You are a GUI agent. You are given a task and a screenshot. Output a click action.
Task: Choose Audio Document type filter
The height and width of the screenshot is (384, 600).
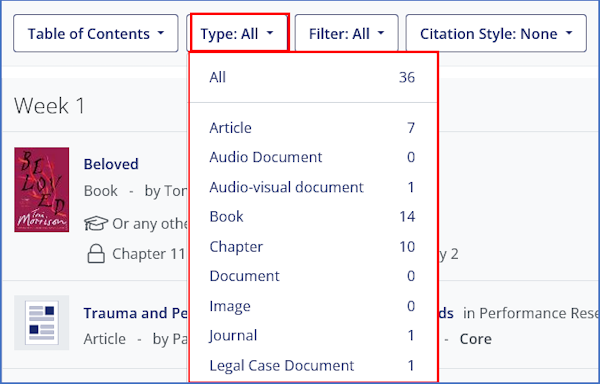(312, 157)
